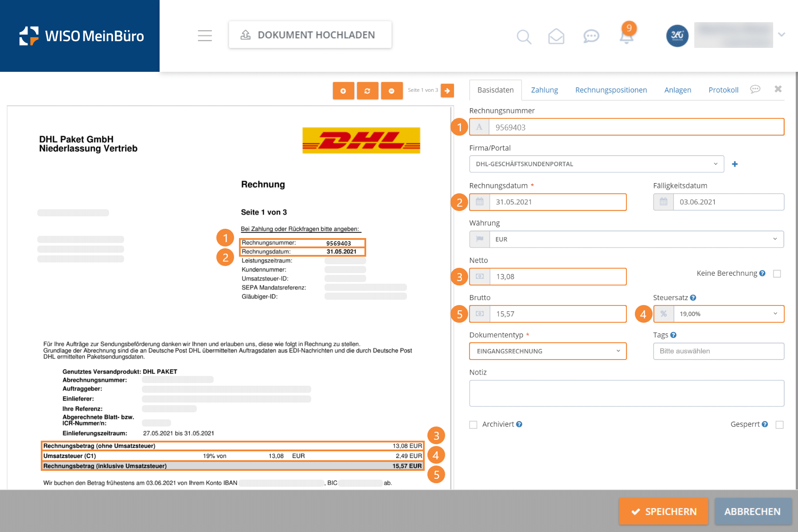This screenshot has height=532, width=798.
Task: Open the Tags selection field
Action: point(719,351)
